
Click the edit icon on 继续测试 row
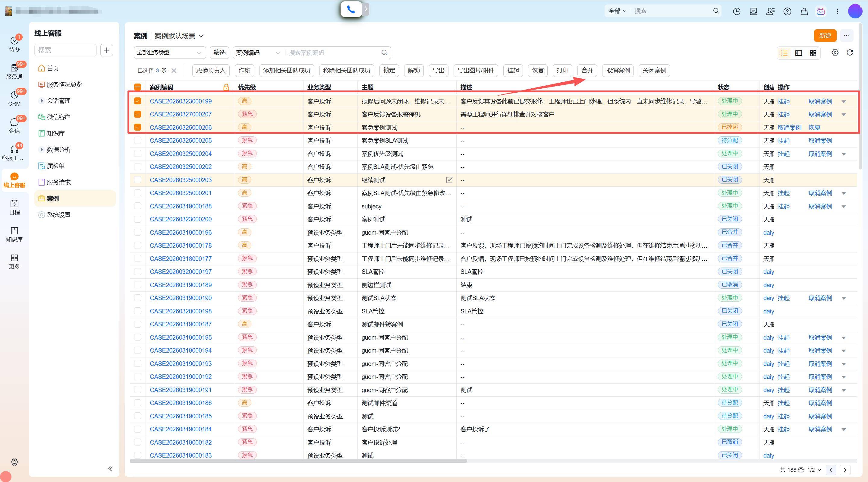(x=449, y=180)
